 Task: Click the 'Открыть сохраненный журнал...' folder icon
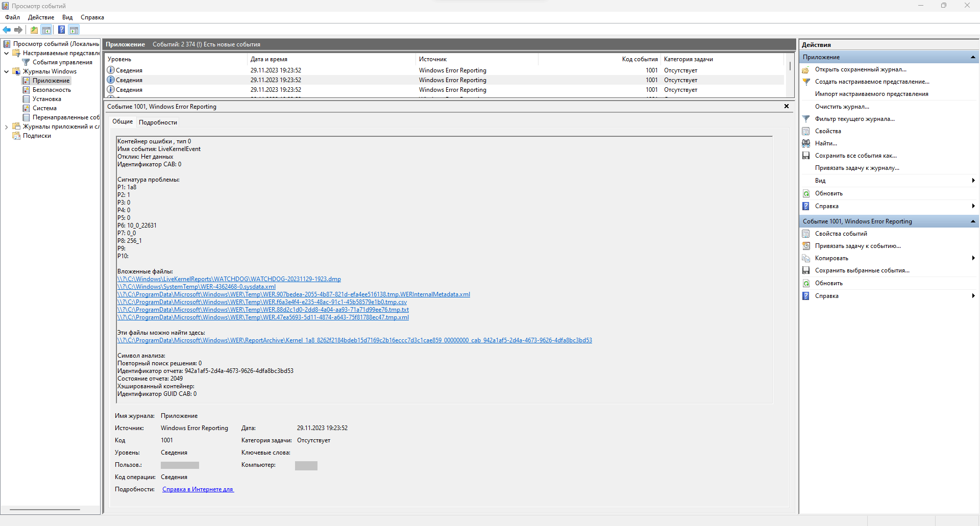[x=806, y=69]
